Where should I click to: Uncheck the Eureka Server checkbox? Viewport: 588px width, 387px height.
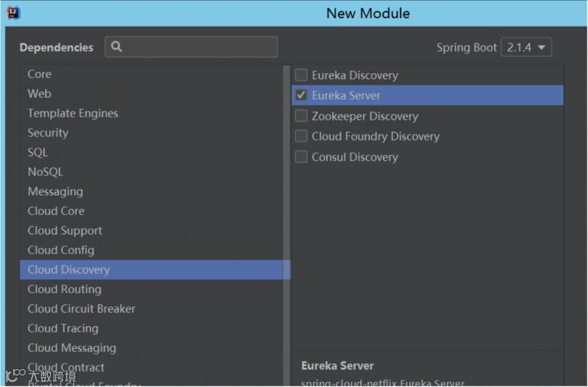click(x=301, y=95)
